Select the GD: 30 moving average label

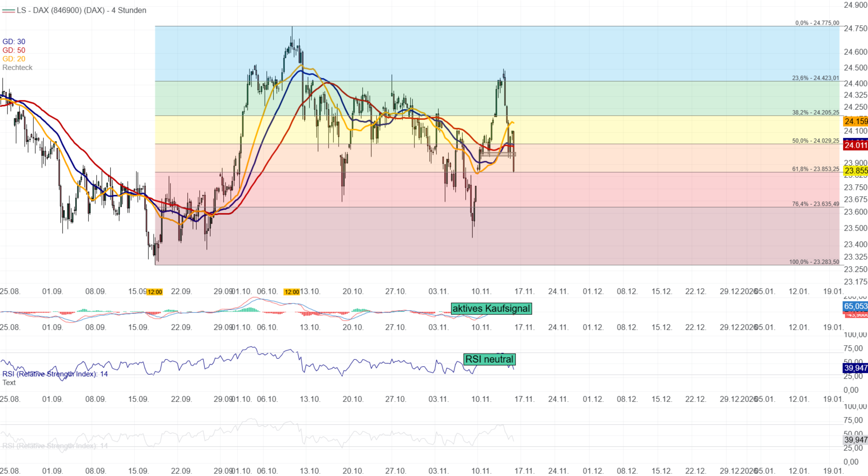click(x=14, y=42)
